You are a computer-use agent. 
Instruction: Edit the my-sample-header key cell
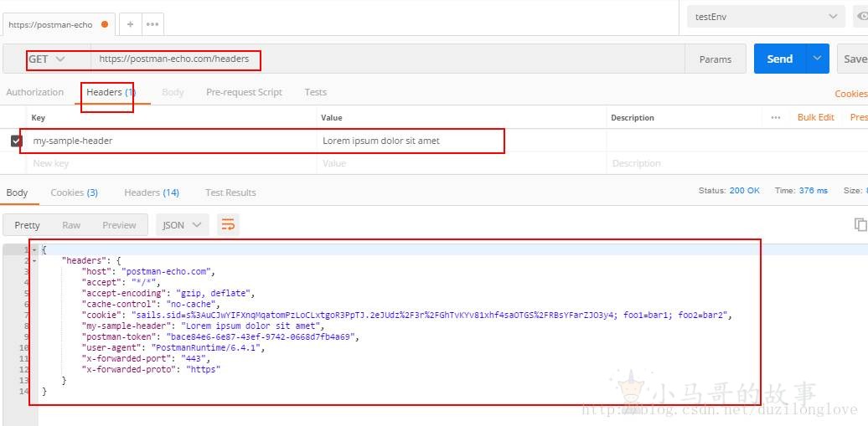(173, 141)
